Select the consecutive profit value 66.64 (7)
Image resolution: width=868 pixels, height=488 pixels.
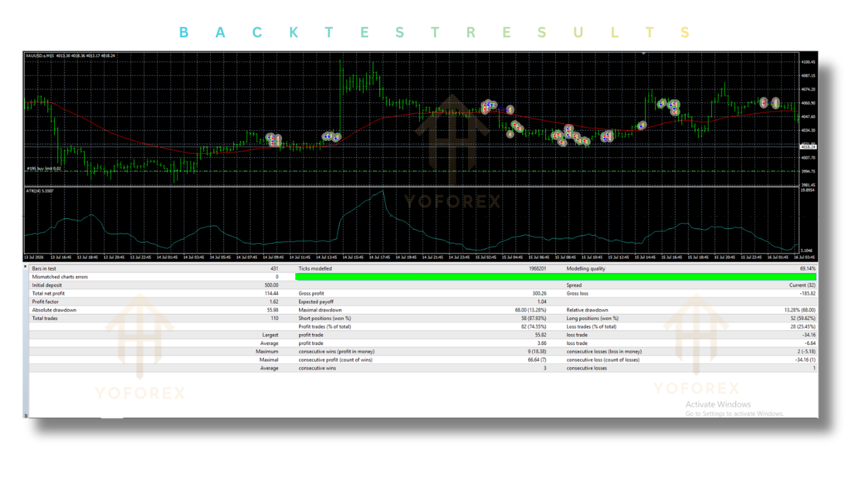tap(536, 359)
